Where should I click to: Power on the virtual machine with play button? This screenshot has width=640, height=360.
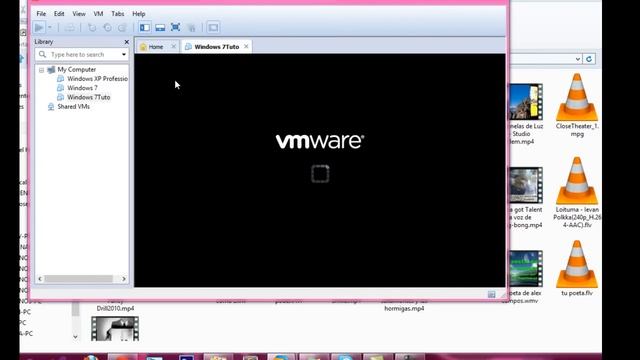point(39,27)
